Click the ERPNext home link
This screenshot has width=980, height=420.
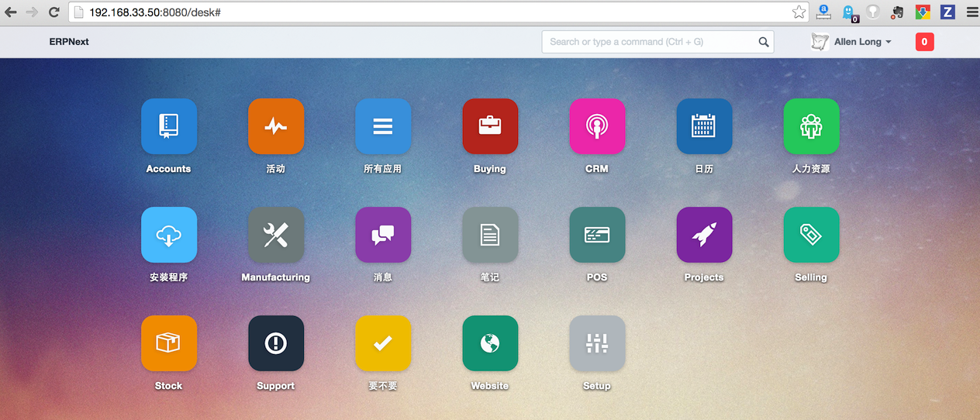[x=69, y=42]
